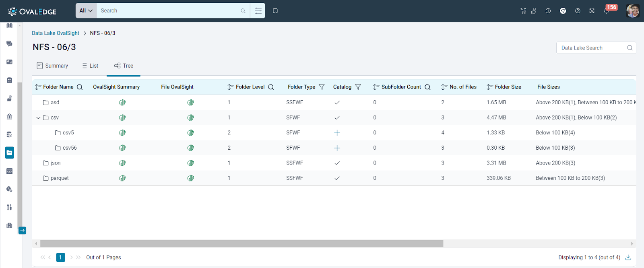Image resolution: width=644 pixels, height=268 pixels.
Task: Open the csv5 subfolder
Action: pos(64,133)
